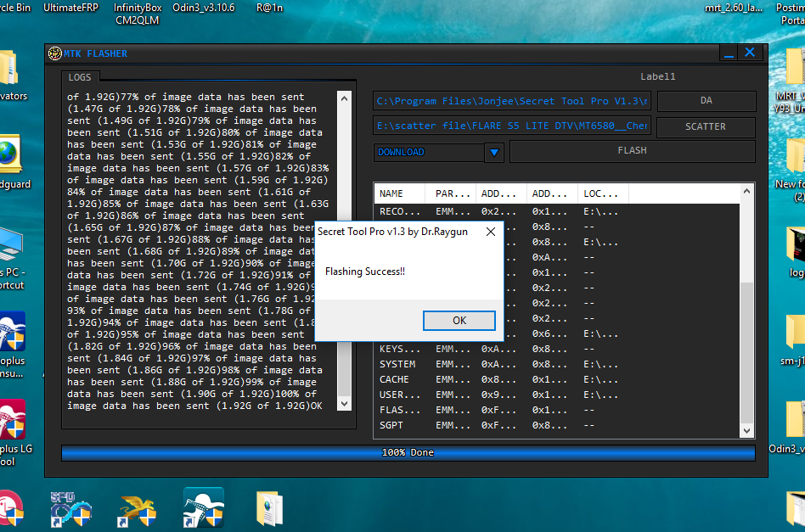Click the log scroll down arrow
The image size is (805, 532).
click(x=344, y=404)
